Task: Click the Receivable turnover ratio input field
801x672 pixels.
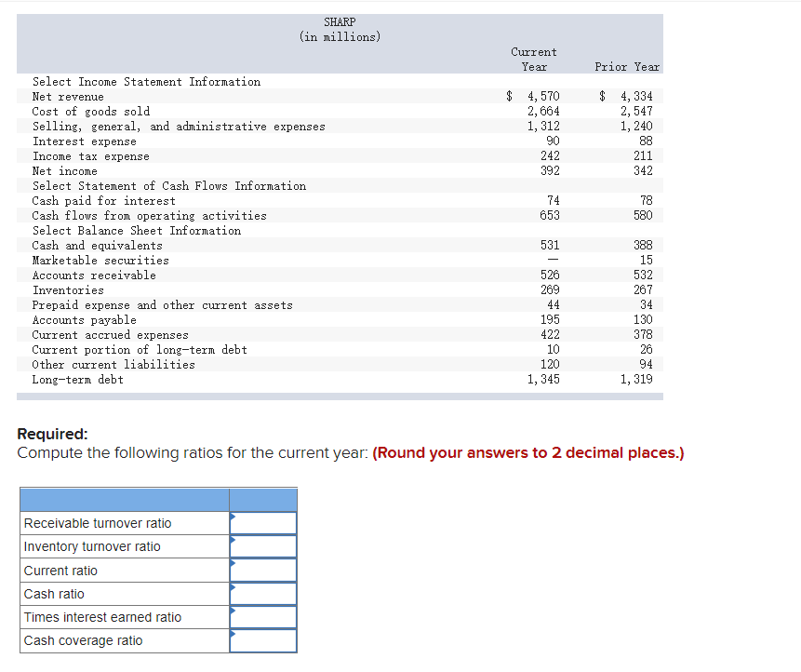Action: [263, 523]
